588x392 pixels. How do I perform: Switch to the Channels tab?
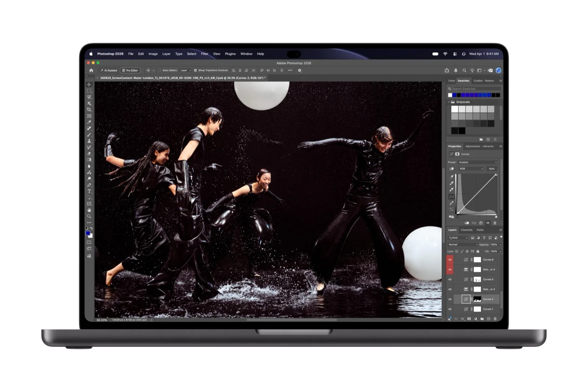tap(466, 230)
